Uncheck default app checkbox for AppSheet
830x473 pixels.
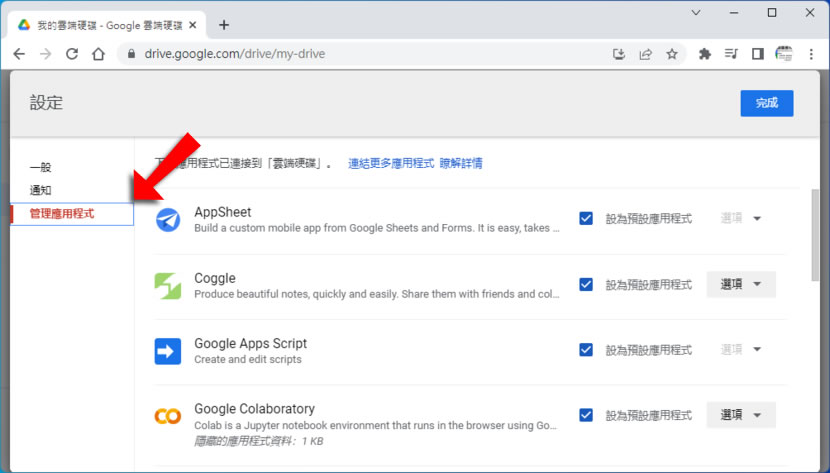(x=586, y=219)
